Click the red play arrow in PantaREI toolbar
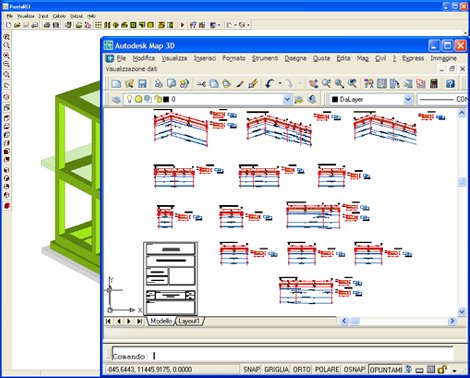The width and height of the screenshot is (470, 378). 182,25
